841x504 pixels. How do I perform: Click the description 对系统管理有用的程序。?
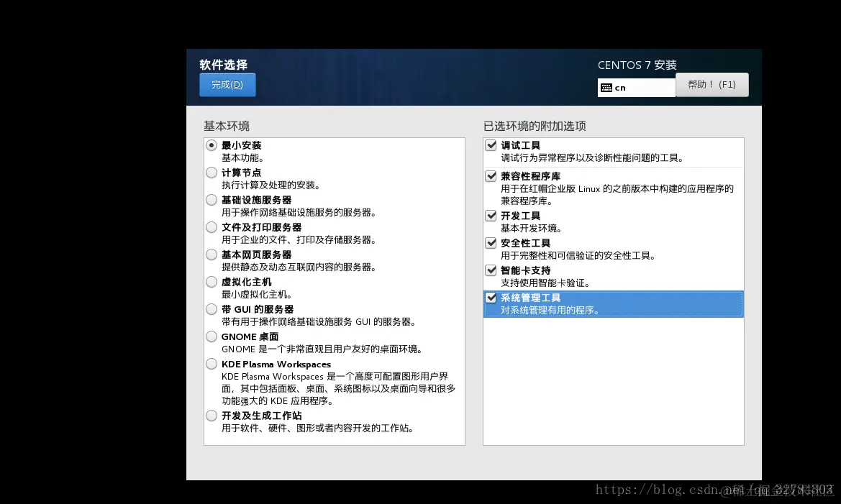click(x=550, y=310)
